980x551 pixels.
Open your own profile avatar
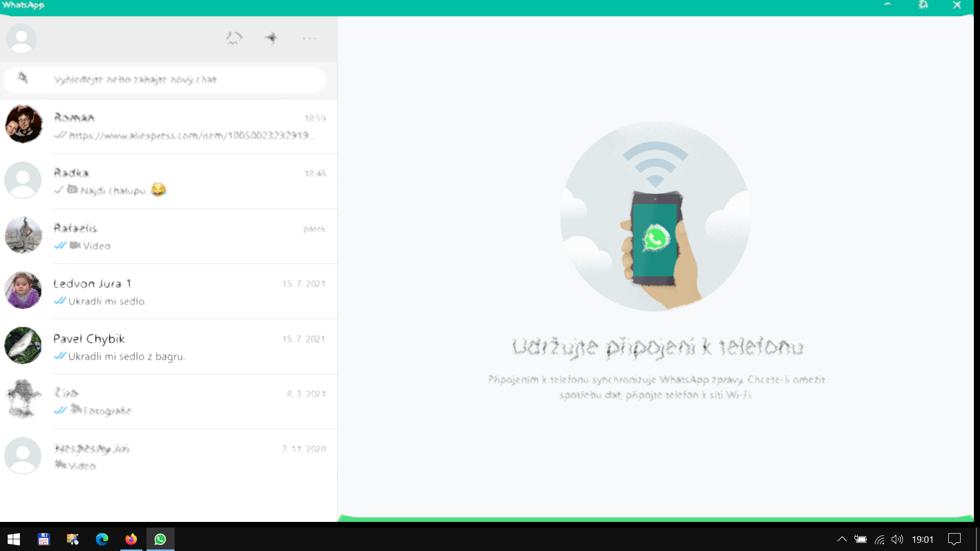point(21,38)
